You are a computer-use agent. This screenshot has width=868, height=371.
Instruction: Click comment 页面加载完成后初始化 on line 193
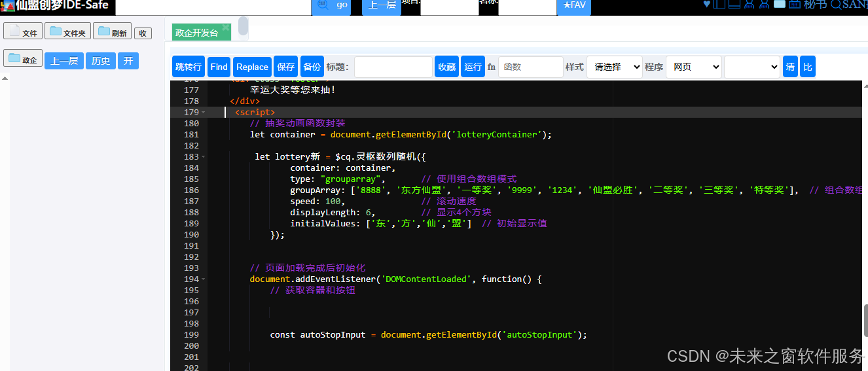click(308, 268)
